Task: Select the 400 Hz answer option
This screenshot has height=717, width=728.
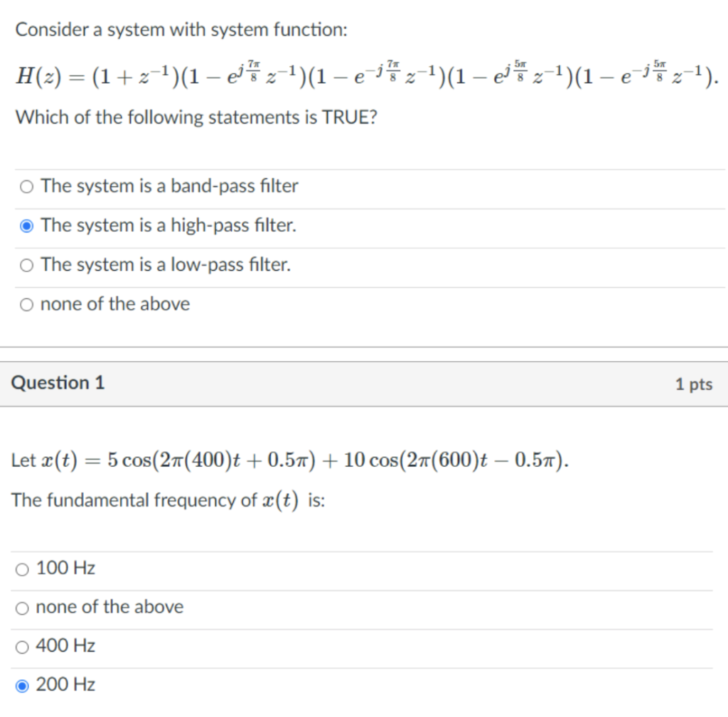Action: (22, 646)
